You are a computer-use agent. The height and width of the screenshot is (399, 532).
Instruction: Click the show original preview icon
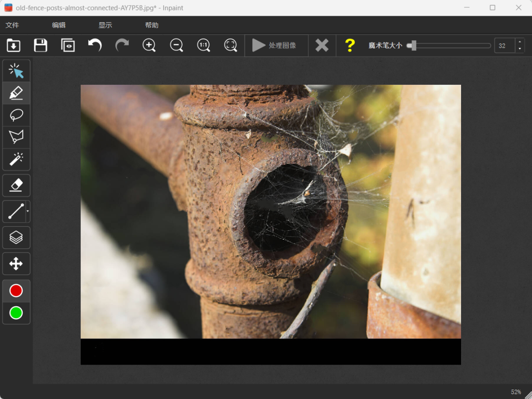(x=67, y=45)
